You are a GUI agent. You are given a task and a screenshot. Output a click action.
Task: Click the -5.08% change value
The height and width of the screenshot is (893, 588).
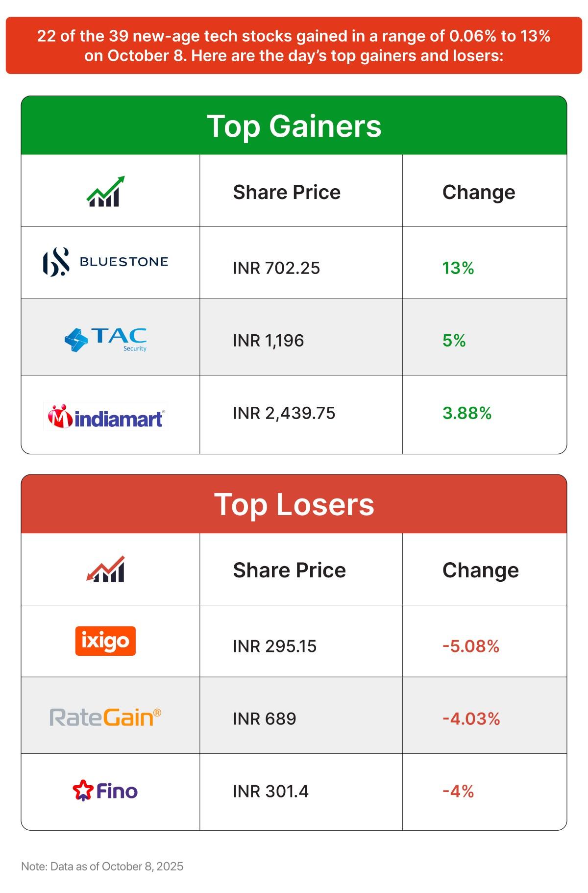(471, 646)
